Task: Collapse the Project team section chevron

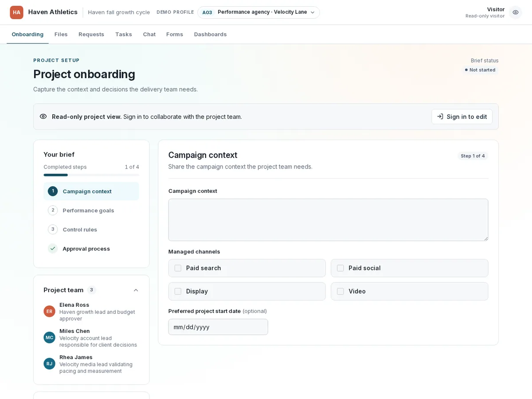Action: coord(136,290)
